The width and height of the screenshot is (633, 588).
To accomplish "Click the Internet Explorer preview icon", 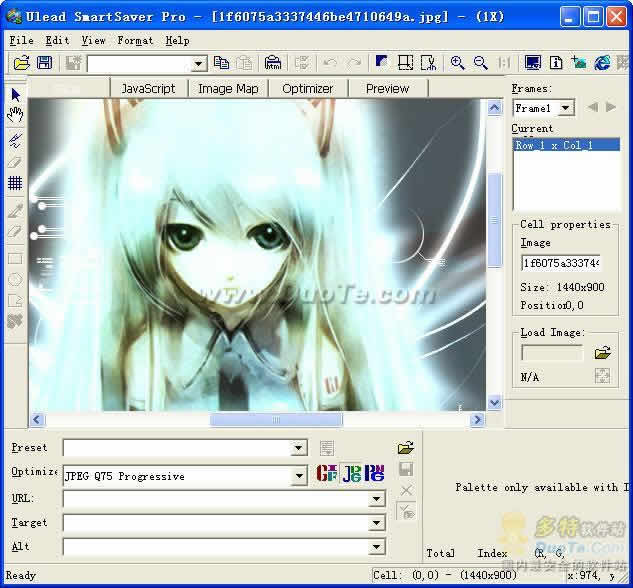I will 602,63.
